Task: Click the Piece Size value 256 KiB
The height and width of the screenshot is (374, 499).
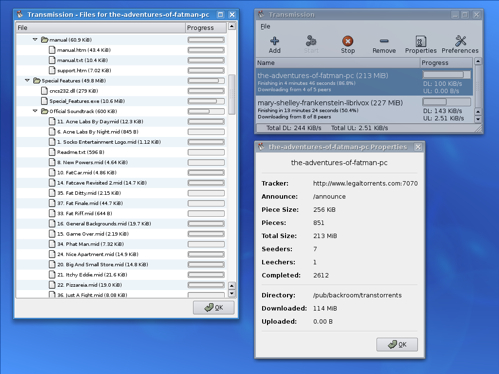Action: [x=324, y=210]
